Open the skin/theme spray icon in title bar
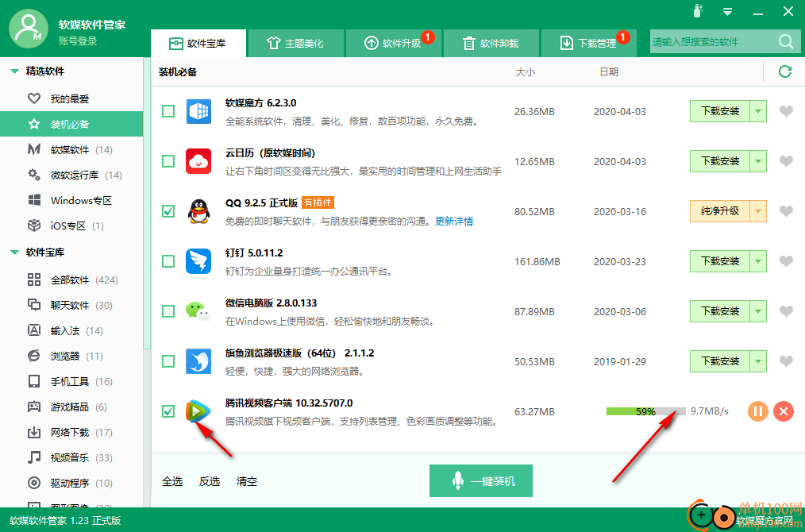This screenshot has height=532, width=805. click(698, 11)
